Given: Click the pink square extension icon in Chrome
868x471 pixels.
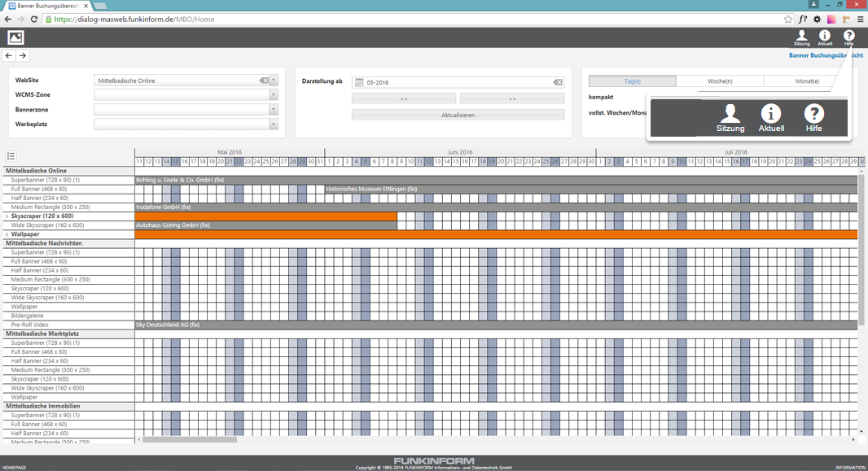Looking at the screenshot, I should 831,20.
